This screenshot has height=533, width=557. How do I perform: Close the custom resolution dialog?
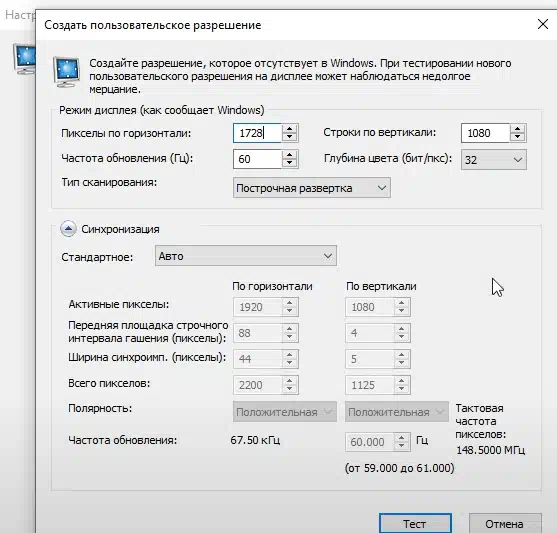[542, 25]
